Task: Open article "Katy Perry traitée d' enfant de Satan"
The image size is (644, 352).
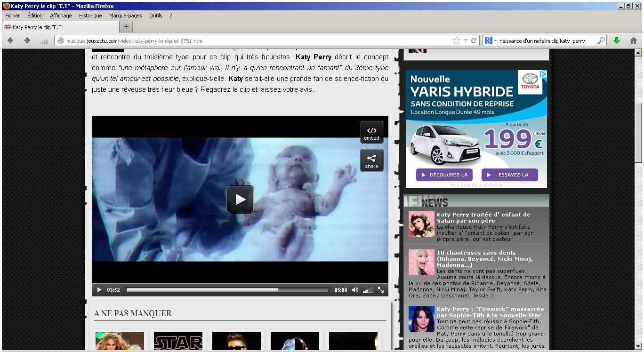Action: (483, 217)
